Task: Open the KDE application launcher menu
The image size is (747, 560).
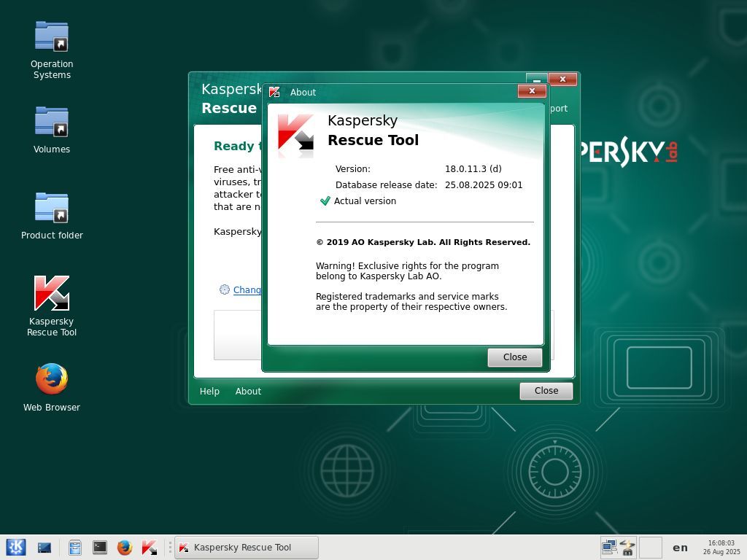Action: [x=15, y=547]
